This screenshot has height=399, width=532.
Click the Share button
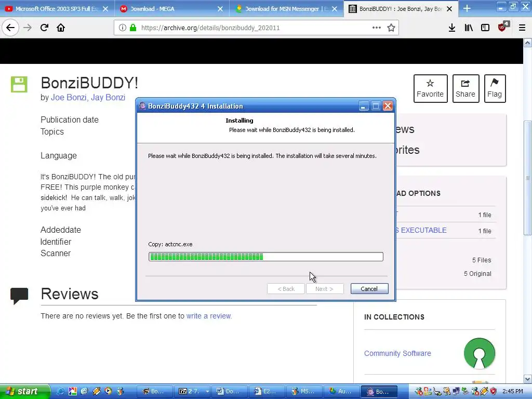tap(465, 88)
